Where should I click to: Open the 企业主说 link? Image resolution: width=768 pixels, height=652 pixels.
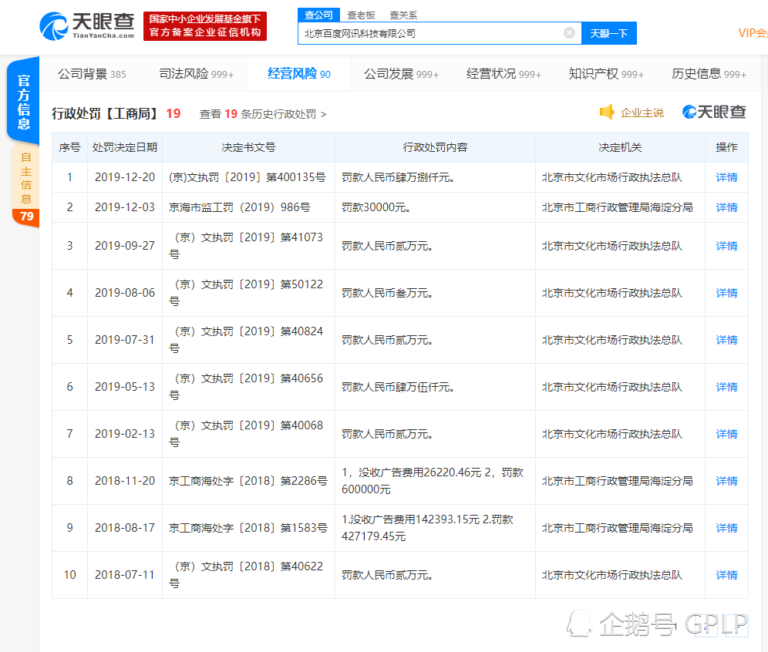tap(642, 113)
